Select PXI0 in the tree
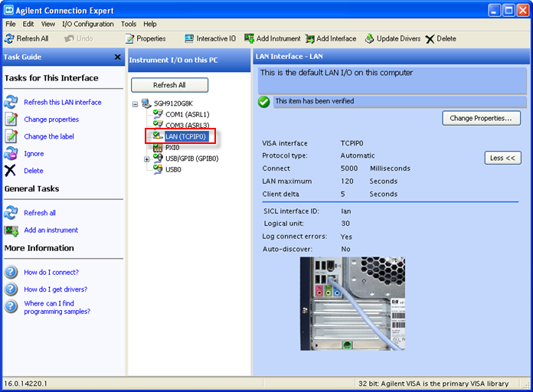533x392 pixels. [172, 148]
